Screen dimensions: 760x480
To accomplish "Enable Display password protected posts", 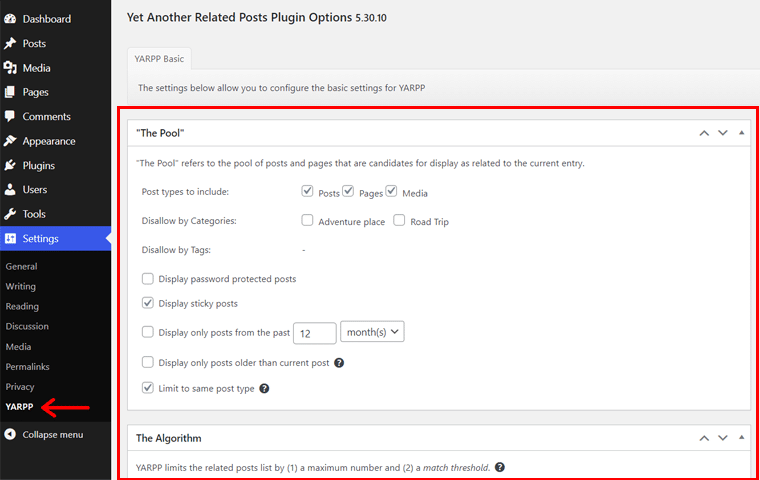I will [148, 279].
